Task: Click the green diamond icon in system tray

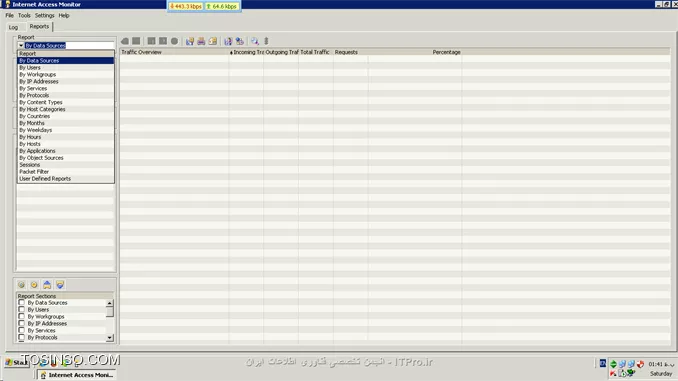Action: 613,364
